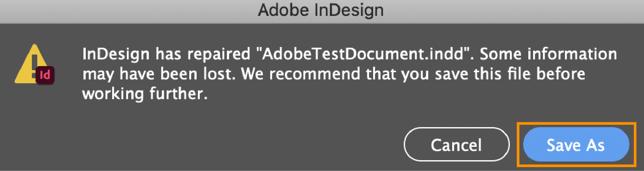Image resolution: width=644 pixels, height=171 pixels.
Task: Click the "may have been lost" text
Action: (x=158, y=74)
